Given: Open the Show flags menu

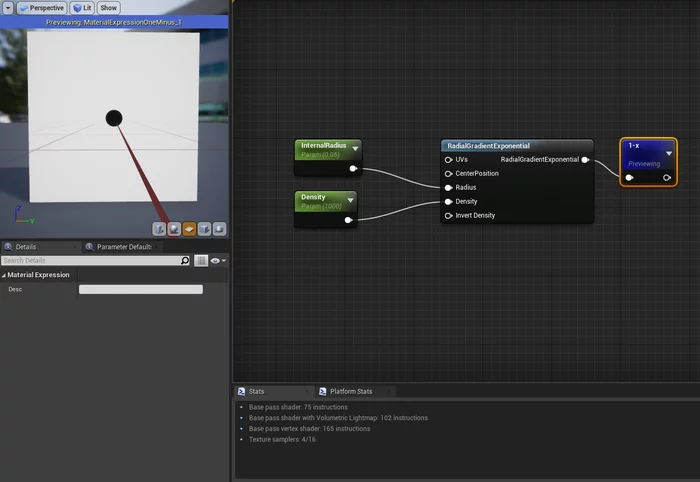Looking at the screenshot, I should (108, 8).
